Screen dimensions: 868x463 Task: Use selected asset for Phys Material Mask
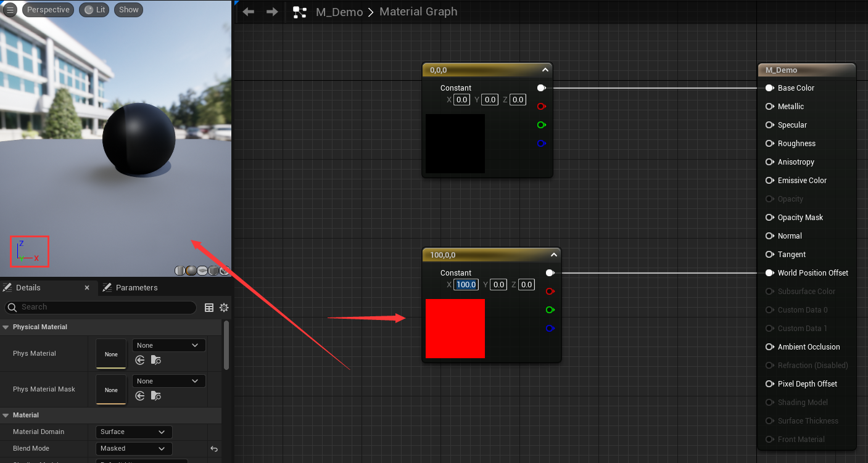tap(141, 396)
